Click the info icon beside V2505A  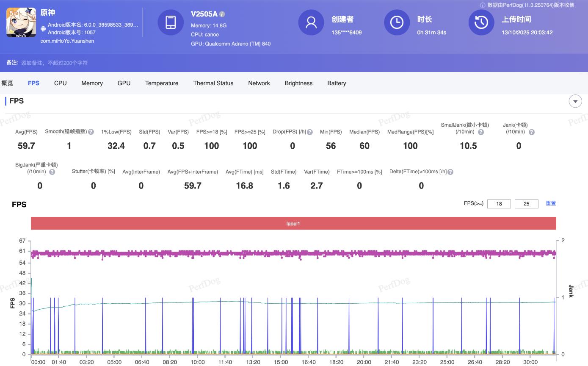222,14
